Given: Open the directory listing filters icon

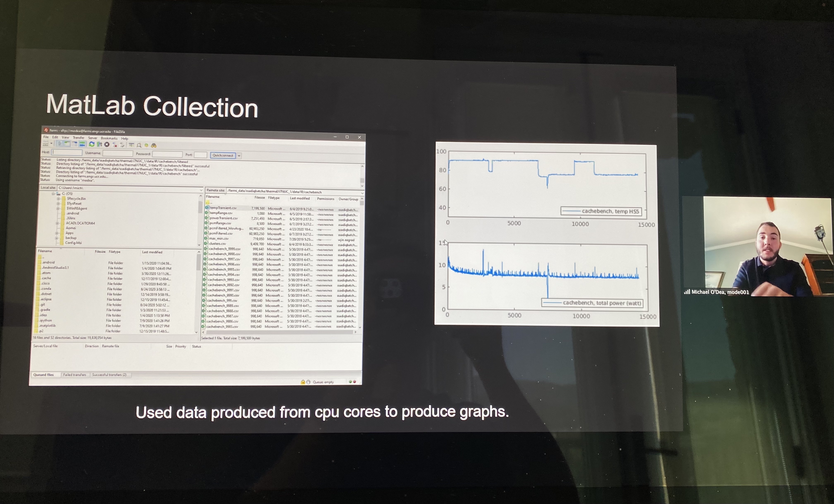Looking at the screenshot, I should tap(131, 145).
